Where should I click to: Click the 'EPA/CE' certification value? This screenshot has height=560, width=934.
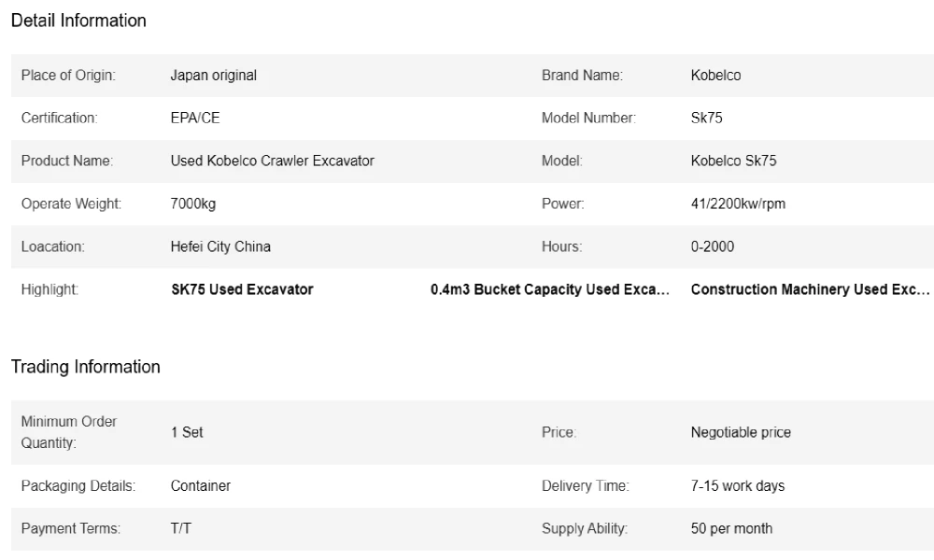click(x=195, y=119)
